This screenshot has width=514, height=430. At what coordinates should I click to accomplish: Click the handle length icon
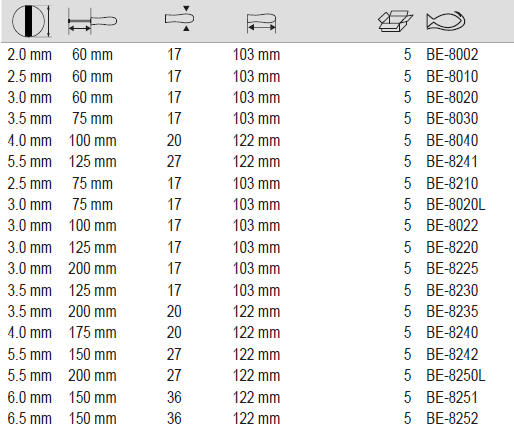click(262, 23)
